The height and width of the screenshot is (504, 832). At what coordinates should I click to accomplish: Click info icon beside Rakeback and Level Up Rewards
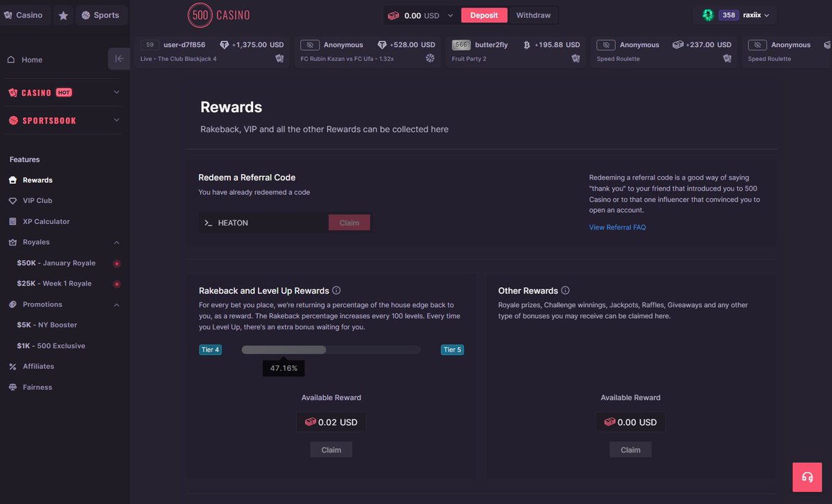coord(336,290)
